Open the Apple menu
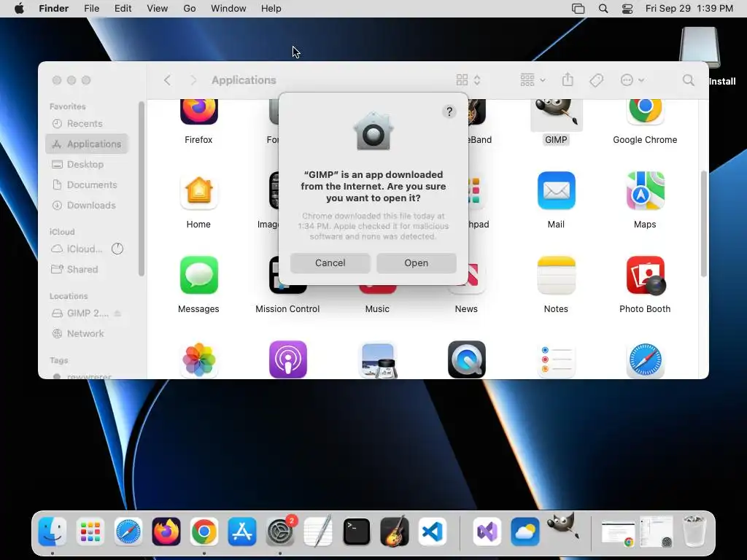This screenshot has width=747, height=560. [x=19, y=9]
